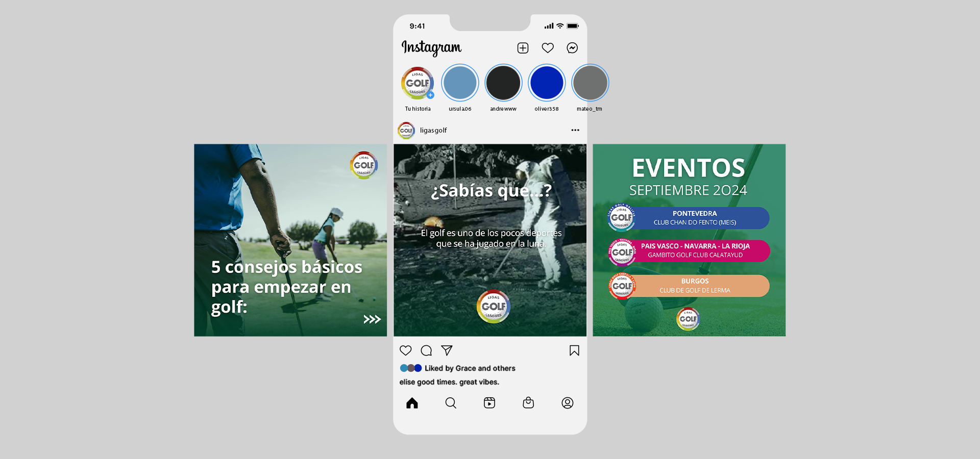Screen dimensions: 980x459
Task: Open Messenger direct messages icon
Action: coord(572,48)
